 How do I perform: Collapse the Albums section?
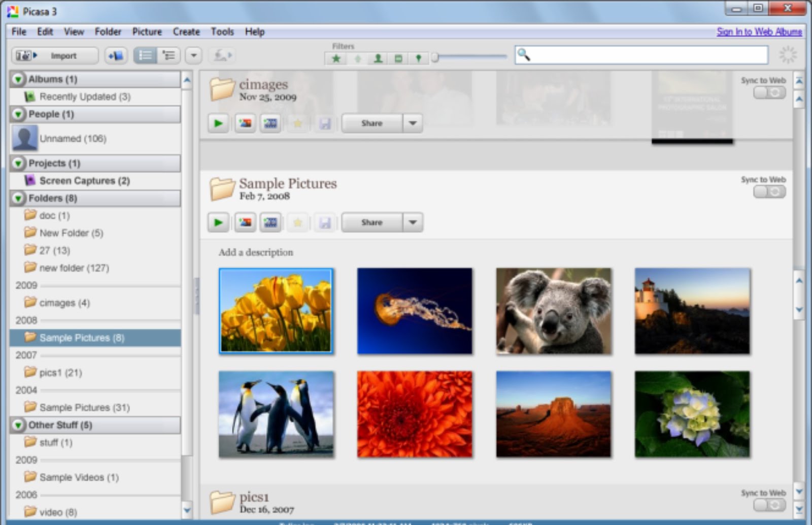click(x=19, y=79)
